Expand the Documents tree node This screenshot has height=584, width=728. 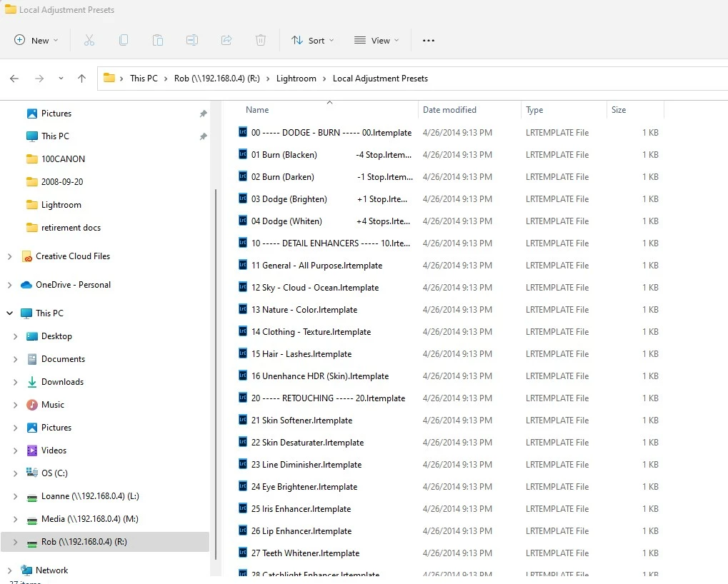tap(15, 359)
